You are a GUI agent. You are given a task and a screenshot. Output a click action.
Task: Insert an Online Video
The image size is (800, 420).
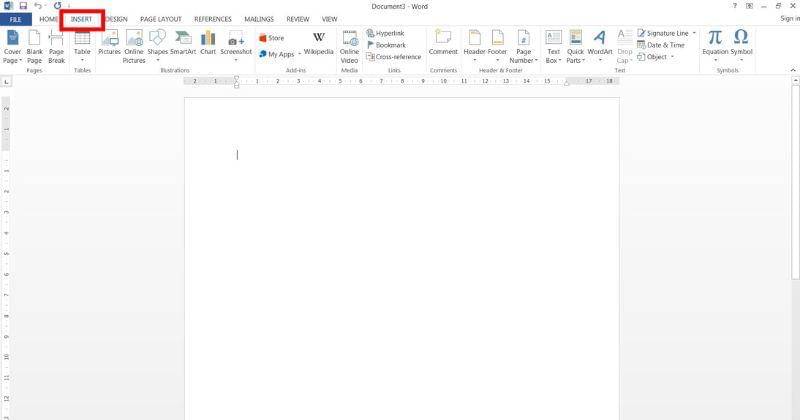[x=349, y=44]
